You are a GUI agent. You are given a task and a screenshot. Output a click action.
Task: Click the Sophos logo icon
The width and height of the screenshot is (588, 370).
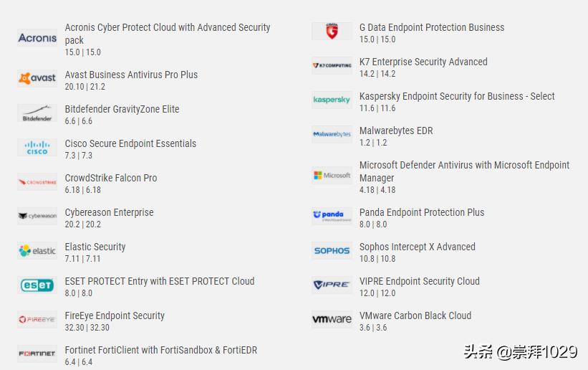pos(332,251)
